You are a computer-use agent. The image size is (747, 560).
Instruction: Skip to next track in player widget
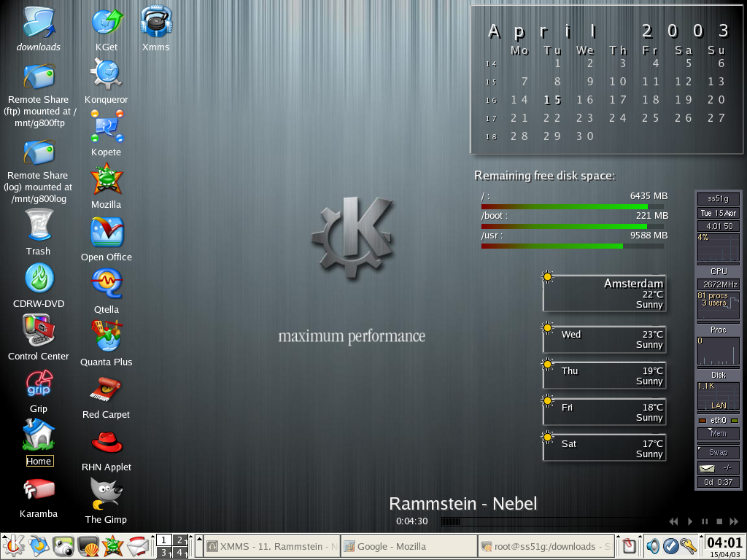(734, 521)
